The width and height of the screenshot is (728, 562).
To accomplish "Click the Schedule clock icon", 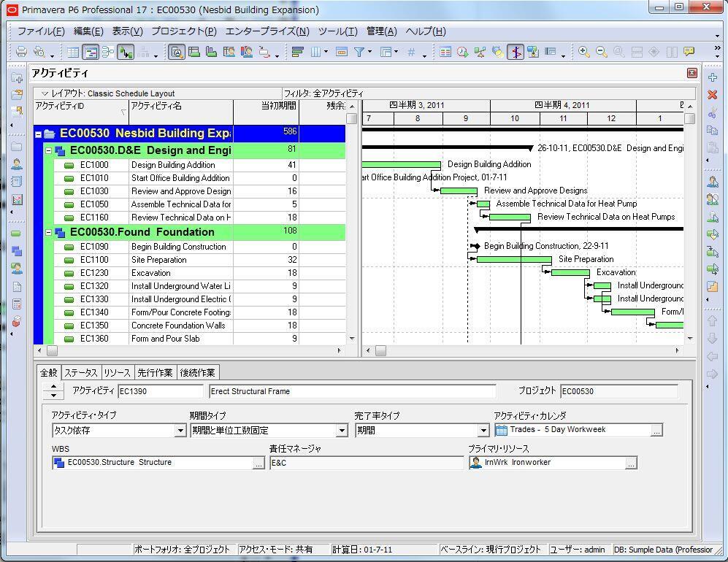I will (462, 52).
